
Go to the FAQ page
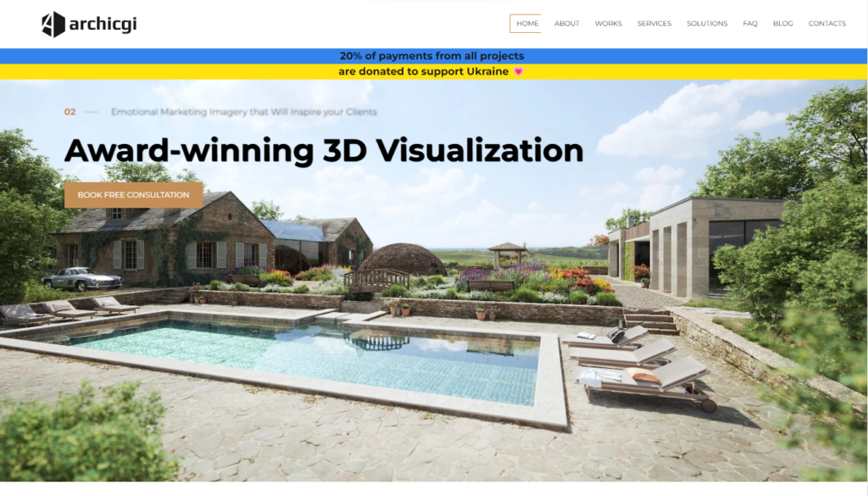(749, 23)
